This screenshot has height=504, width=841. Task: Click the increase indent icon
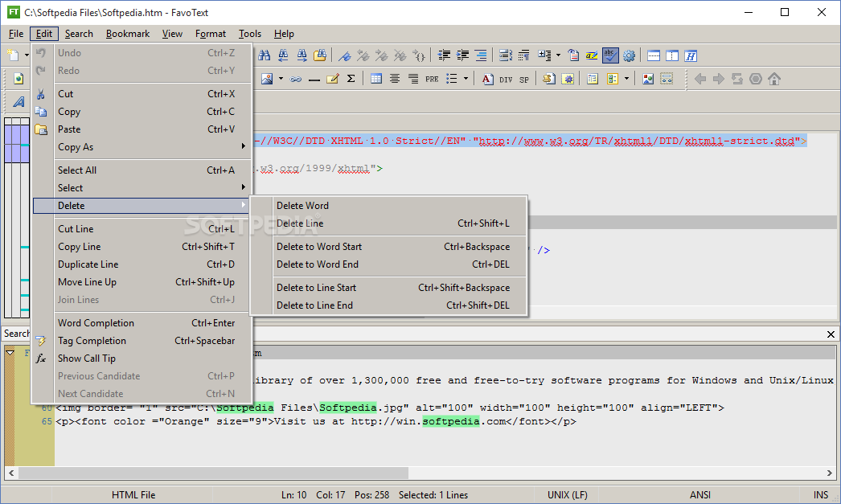tap(462, 55)
